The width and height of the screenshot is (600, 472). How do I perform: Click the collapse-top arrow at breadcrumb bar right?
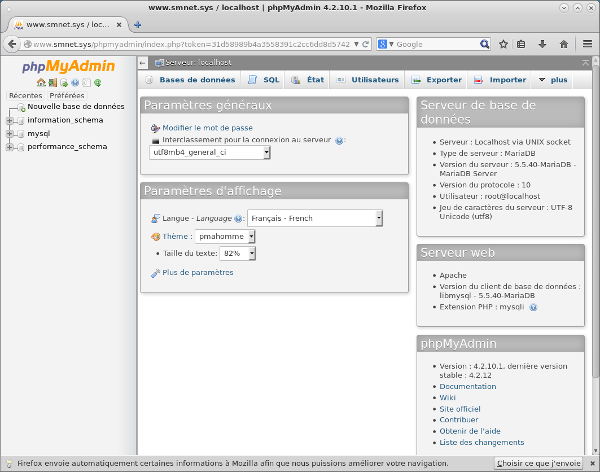(x=585, y=63)
